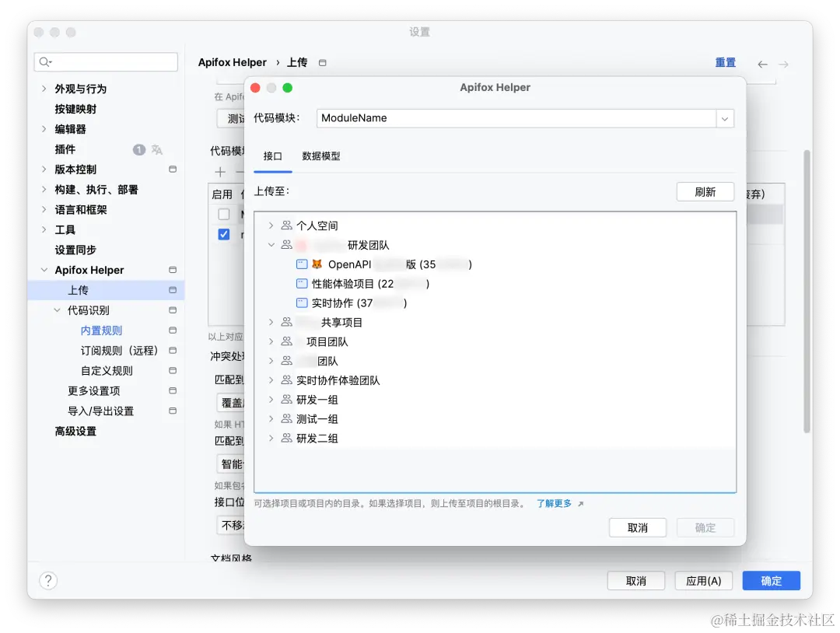Click the bookmark icon beside 内置规则
The height and width of the screenshot is (633, 840).
[x=172, y=330]
